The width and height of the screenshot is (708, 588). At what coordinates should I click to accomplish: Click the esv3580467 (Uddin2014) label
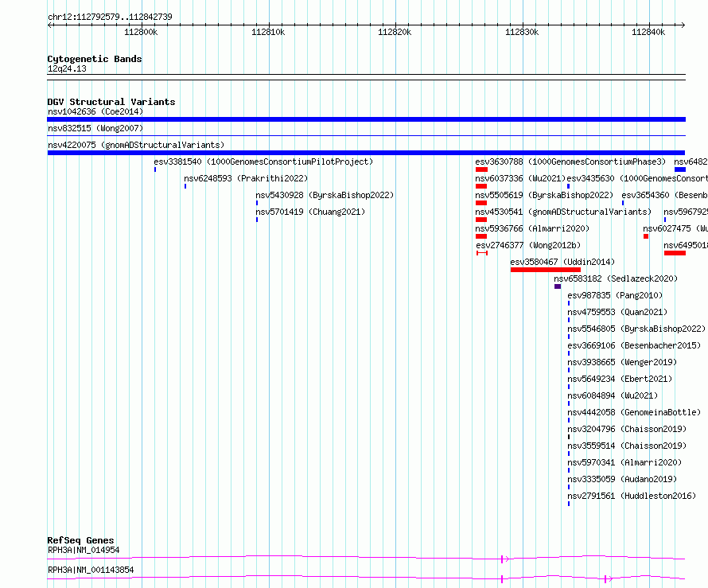[x=562, y=262]
